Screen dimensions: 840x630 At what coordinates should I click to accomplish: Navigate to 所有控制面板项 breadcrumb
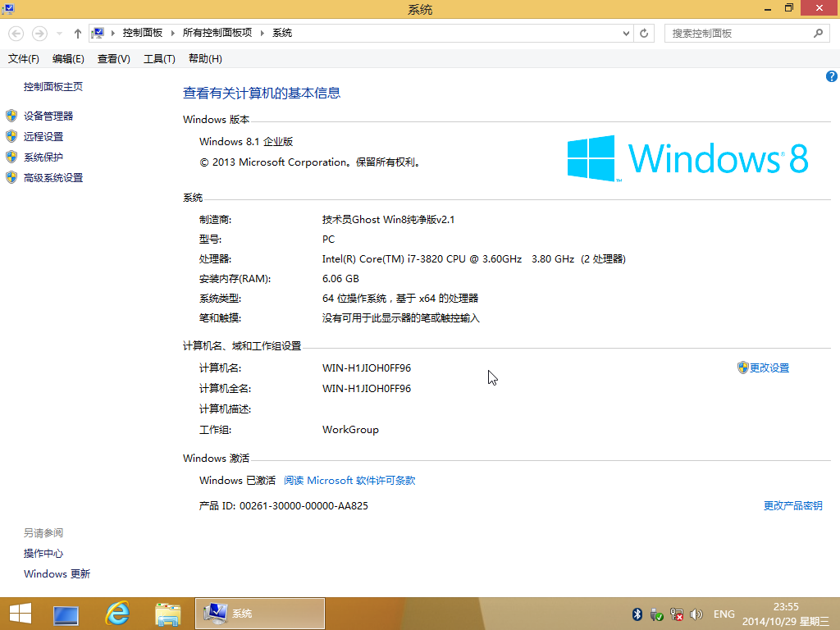pos(217,33)
